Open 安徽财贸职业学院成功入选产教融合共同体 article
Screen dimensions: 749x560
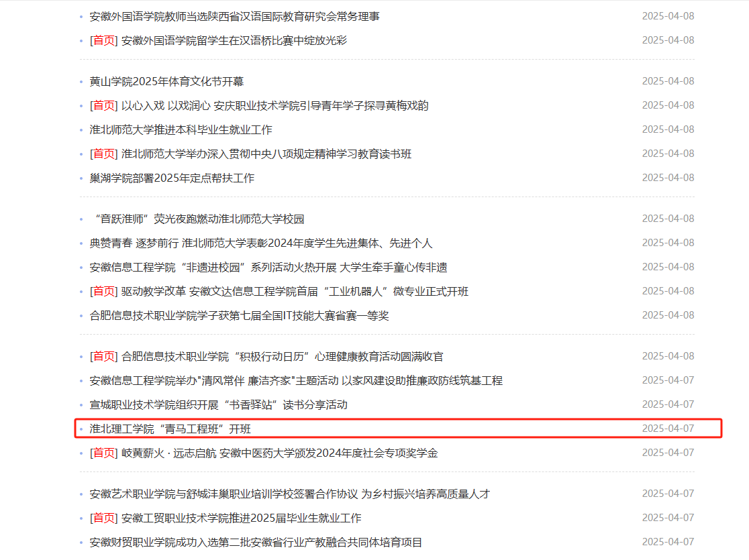(256, 543)
